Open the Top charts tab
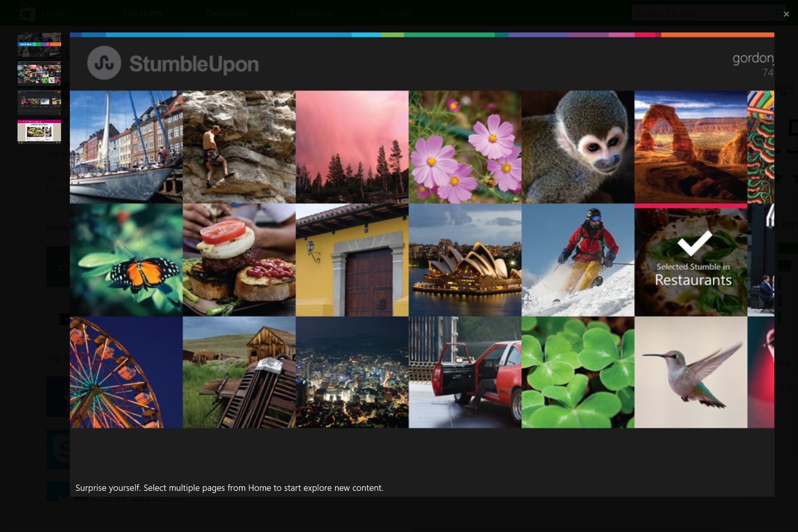Screen dimensions: 798x532 coord(143,13)
